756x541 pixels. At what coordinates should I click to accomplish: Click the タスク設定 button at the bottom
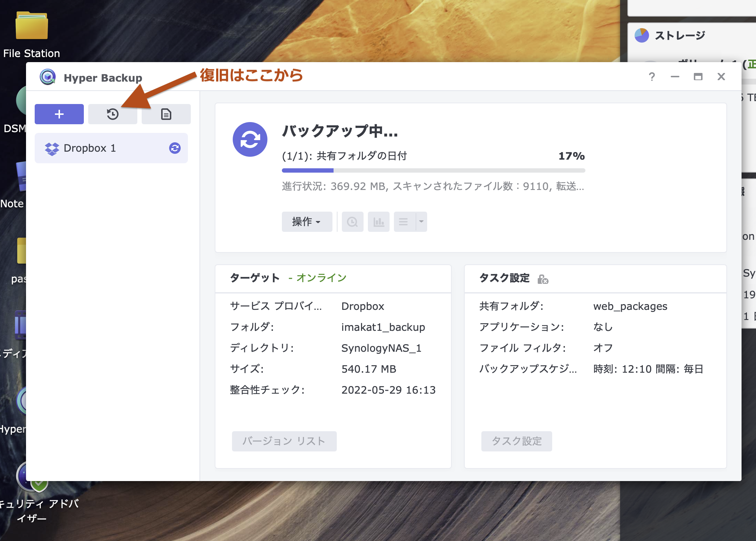[516, 441]
